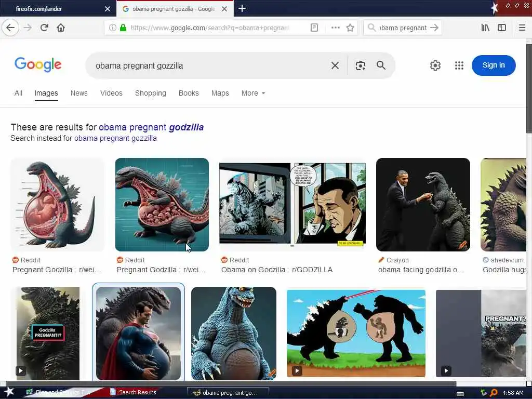
Task: Switch to fireofx.com/lander browser tab
Action: (58, 9)
